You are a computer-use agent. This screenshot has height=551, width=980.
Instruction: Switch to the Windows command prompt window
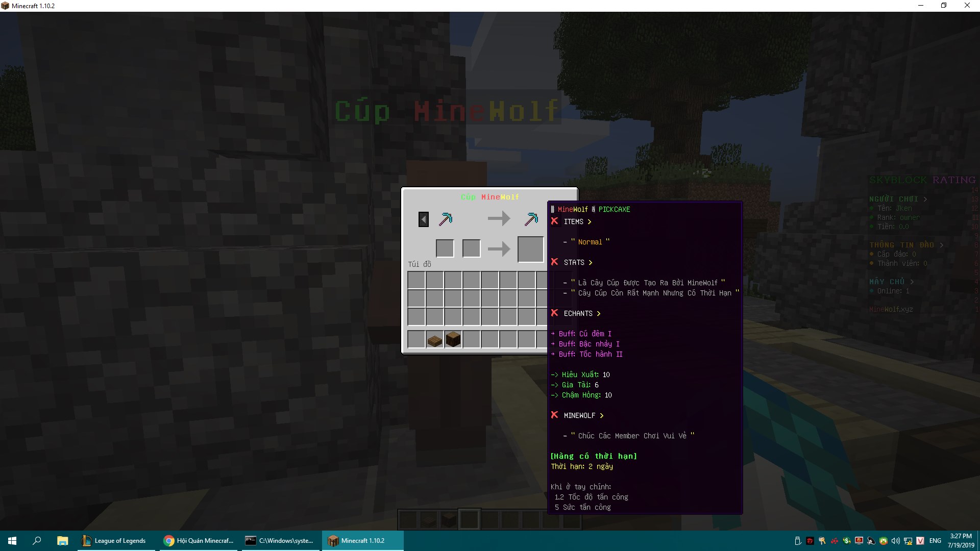(280, 541)
